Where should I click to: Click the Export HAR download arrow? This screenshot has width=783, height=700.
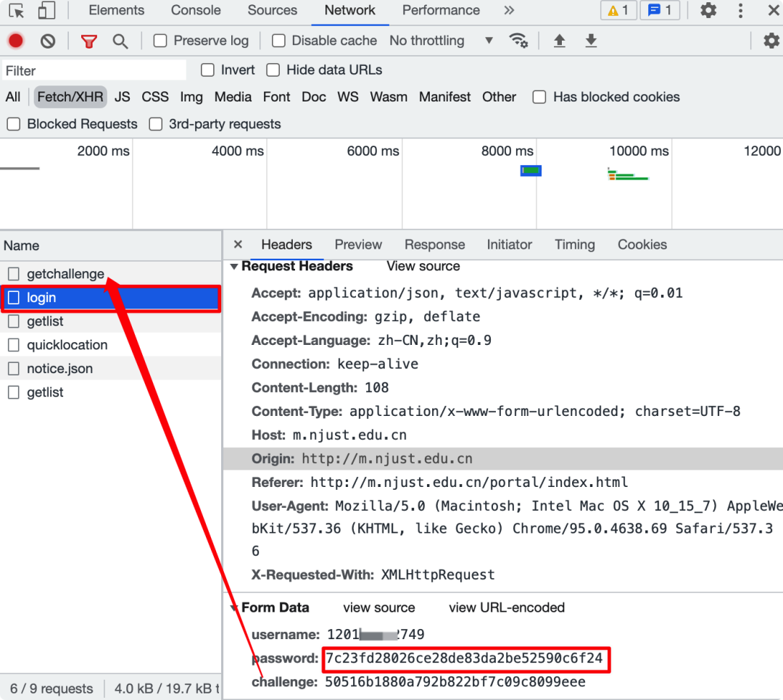(x=591, y=41)
